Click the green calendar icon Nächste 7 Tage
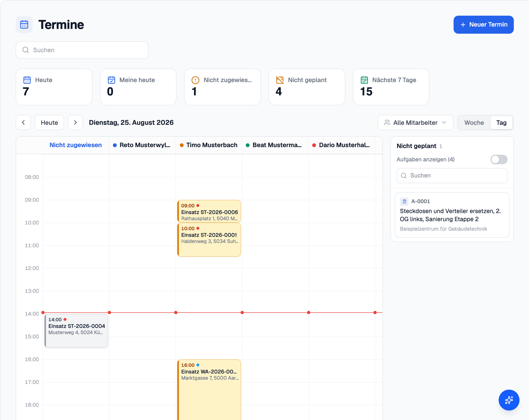Viewport: 529px width, 420px height. pyautogui.click(x=364, y=80)
